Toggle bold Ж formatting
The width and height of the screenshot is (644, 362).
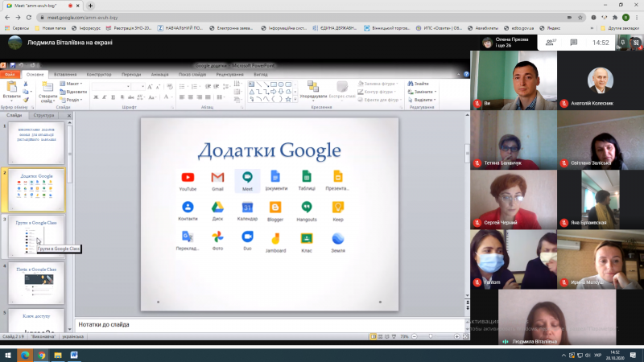click(96, 97)
